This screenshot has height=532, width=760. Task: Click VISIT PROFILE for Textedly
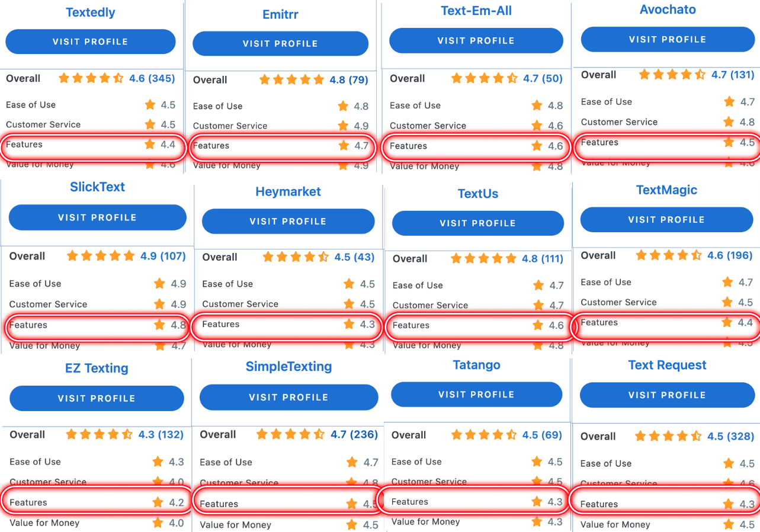pos(90,41)
